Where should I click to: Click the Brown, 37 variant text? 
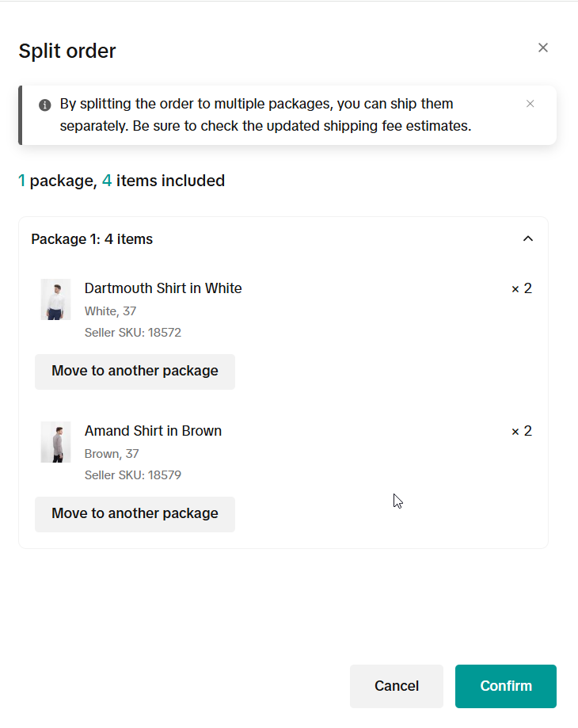112,454
